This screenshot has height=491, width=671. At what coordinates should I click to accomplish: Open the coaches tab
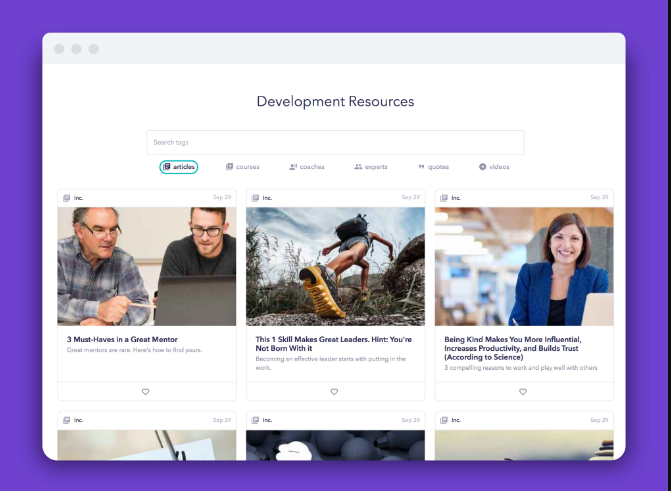tap(306, 167)
